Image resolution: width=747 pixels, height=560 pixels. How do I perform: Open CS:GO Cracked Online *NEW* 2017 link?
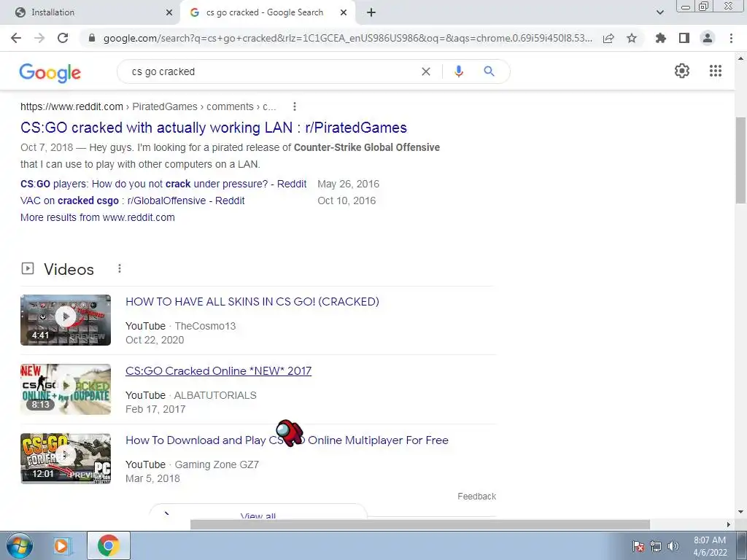218,371
